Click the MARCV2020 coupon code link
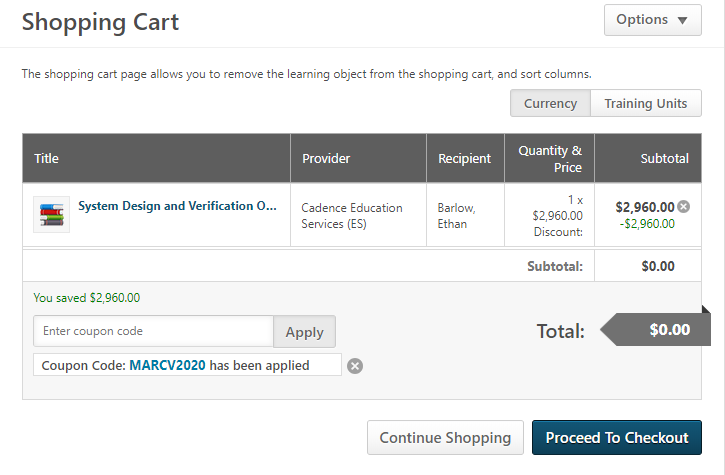This screenshot has width=725, height=475. pos(167,365)
